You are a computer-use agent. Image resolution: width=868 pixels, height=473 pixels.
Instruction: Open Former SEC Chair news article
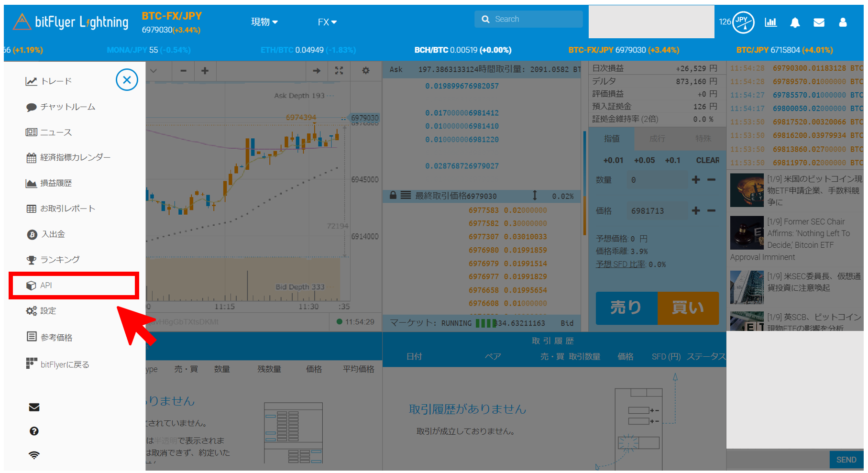(808, 233)
